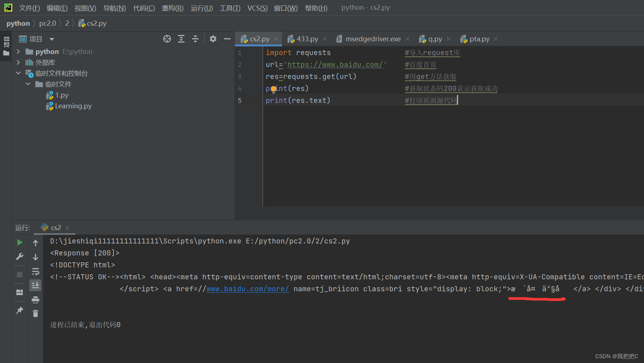Click the print(res.text) code line
The height and width of the screenshot is (363, 644).
point(298,100)
